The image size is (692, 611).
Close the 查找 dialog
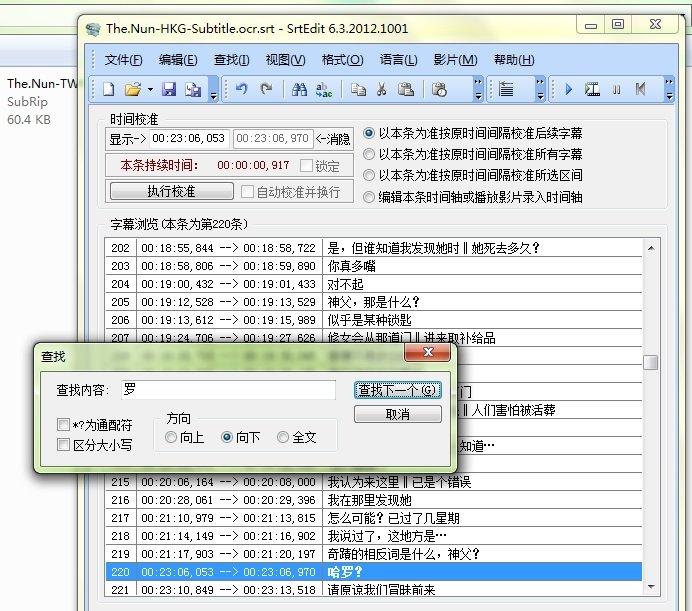[x=428, y=352]
